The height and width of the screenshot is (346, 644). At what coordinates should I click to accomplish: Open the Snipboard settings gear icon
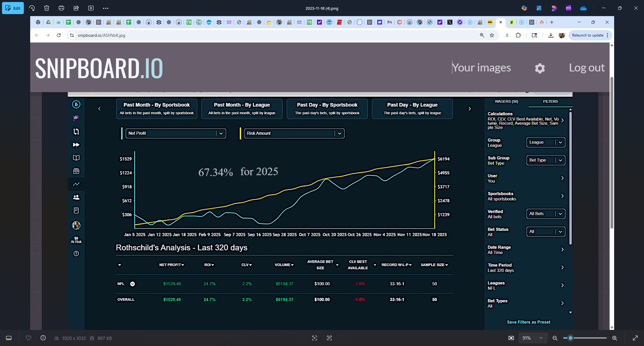tap(540, 68)
